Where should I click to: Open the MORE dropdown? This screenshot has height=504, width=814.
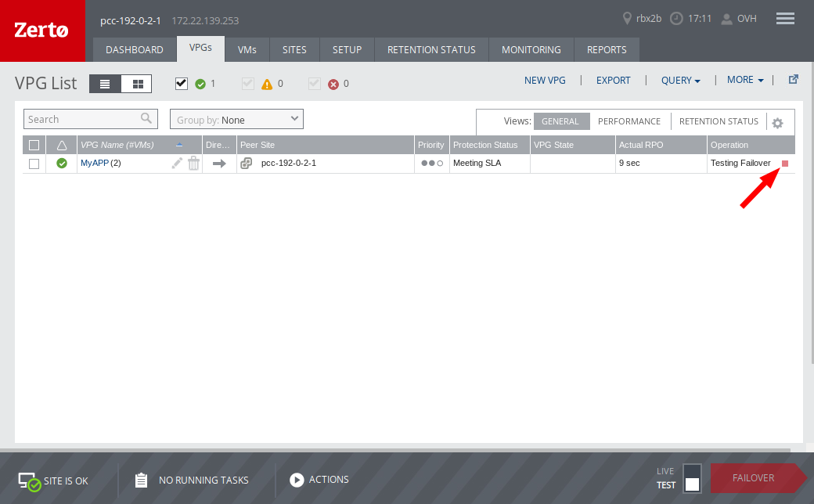click(x=744, y=80)
